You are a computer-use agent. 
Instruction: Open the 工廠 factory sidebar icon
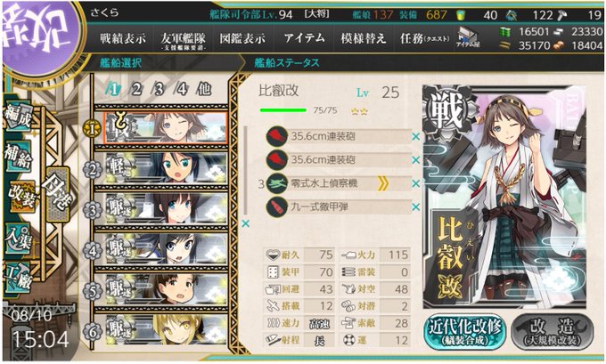[18, 277]
